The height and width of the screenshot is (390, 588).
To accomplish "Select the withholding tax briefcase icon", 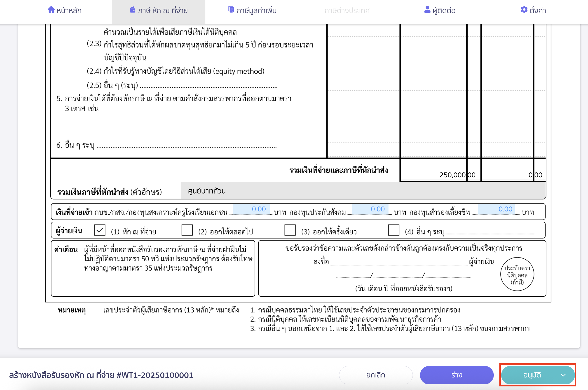I will coord(132,10).
